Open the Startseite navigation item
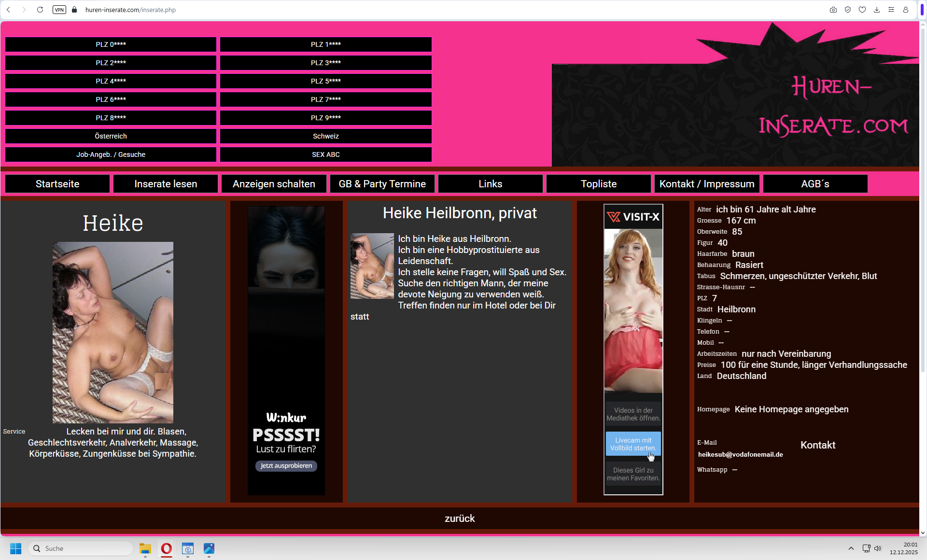 tap(57, 184)
